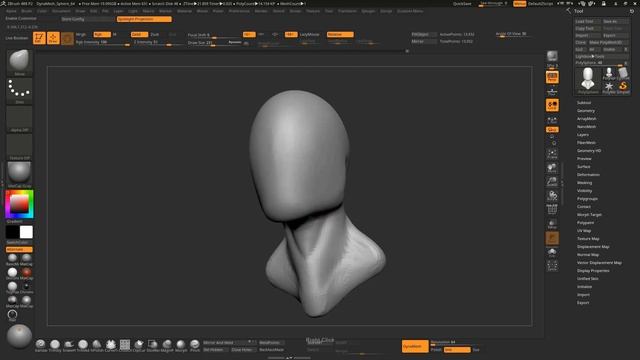Click the Spotlight Projection button
Screen dimensions: 640x360
144,19
